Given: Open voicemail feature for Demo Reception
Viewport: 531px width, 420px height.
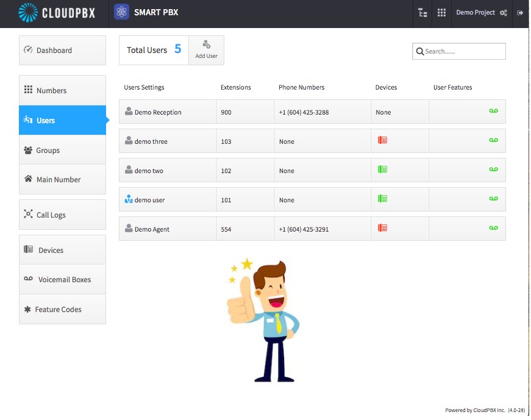Looking at the screenshot, I should click(x=493, y=111).
